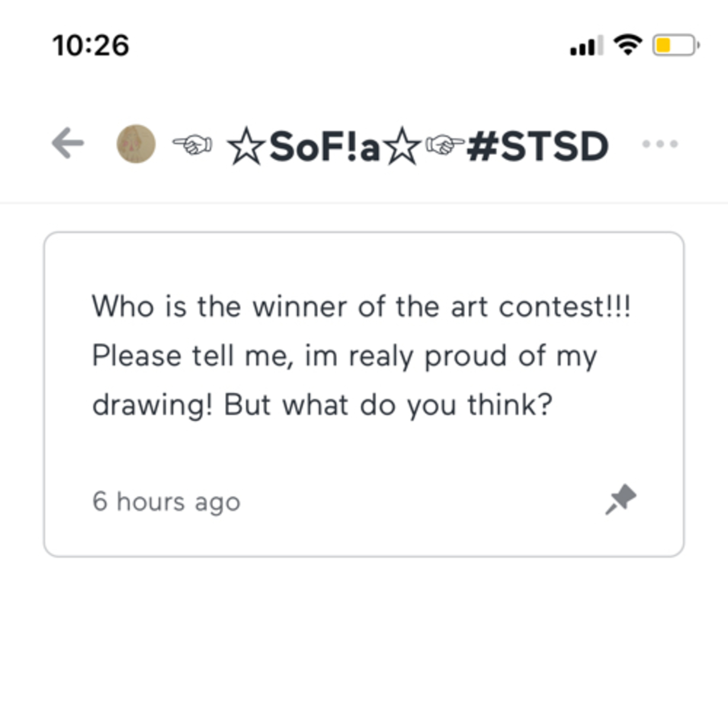
Task: Click the "6 hours ago" timestamp
Action: [166, 502]
